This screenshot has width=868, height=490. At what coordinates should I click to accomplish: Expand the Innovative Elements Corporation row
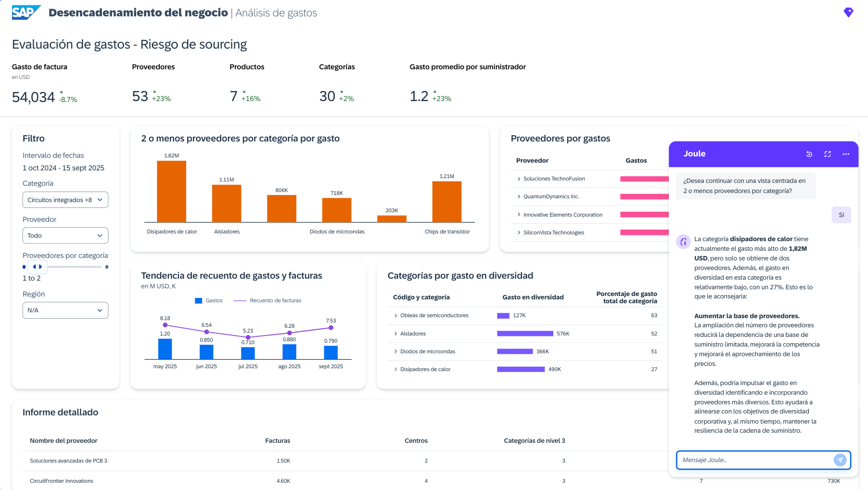519,215
